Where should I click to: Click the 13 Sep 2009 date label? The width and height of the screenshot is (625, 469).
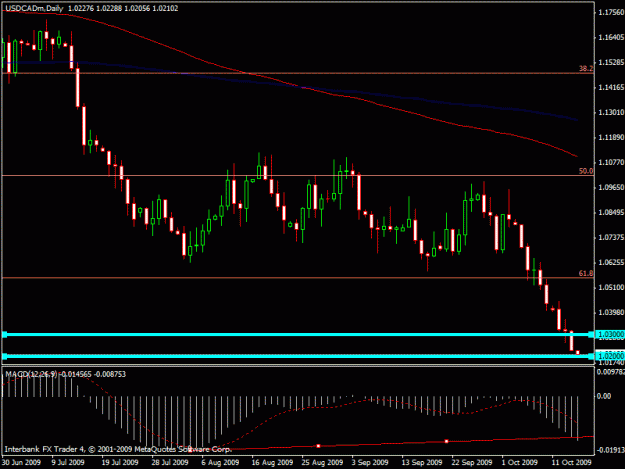422,462
